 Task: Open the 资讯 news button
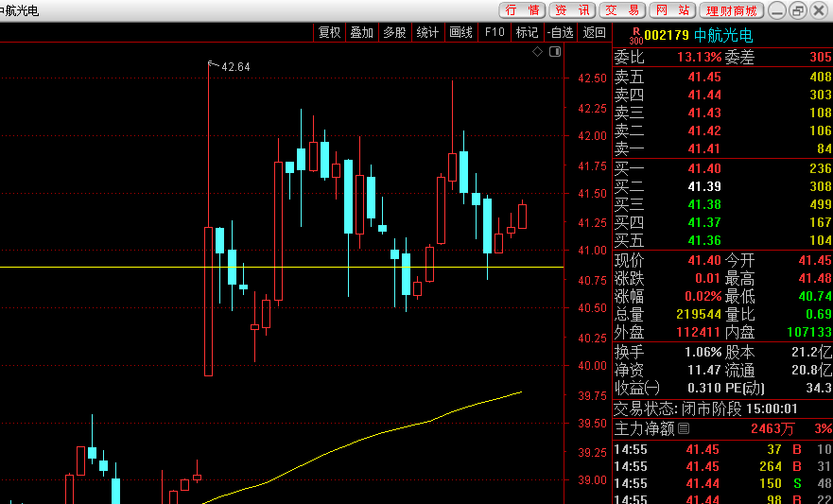572,10
